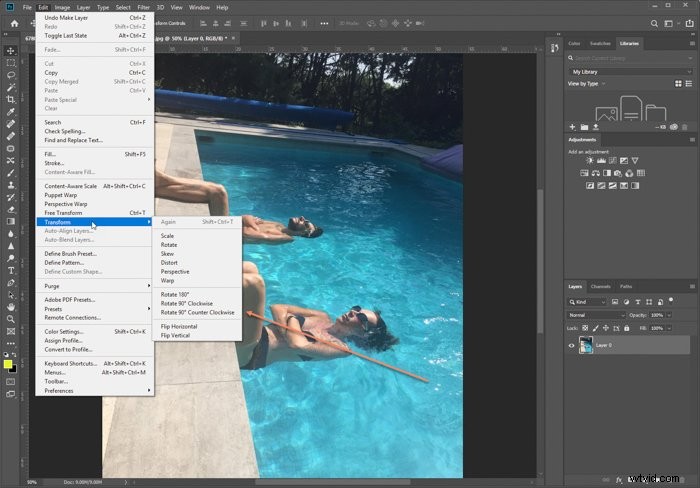The height and width of the screenshot is (488, 700).
Task: Add a Color Balance adjustment
Action: coord(596,173)
